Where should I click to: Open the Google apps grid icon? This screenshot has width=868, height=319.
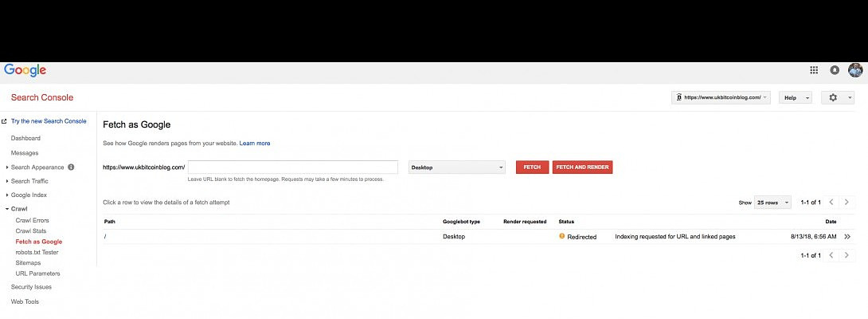[814, 70]
